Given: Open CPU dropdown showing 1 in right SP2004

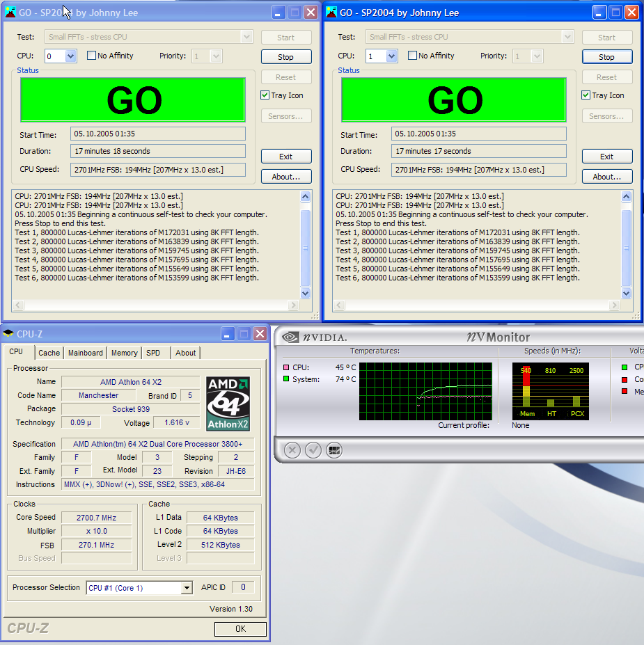Looking at the screenshot, I should (391, 56).
